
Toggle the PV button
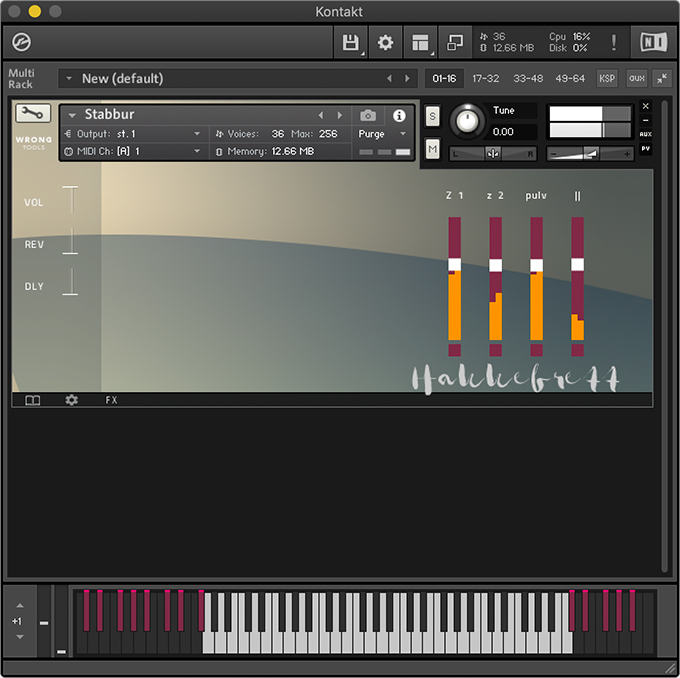[645, 149]
